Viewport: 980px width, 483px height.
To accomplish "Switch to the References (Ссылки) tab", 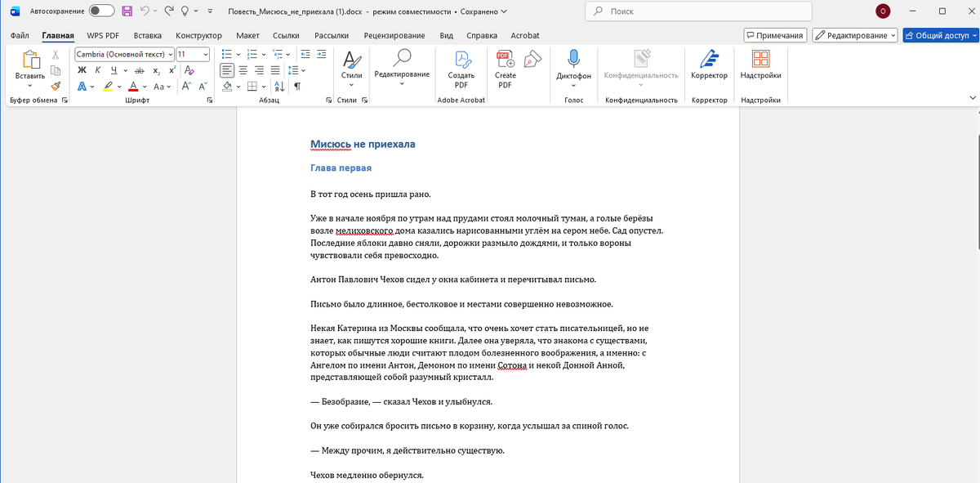I will click(x=286, y=35).
